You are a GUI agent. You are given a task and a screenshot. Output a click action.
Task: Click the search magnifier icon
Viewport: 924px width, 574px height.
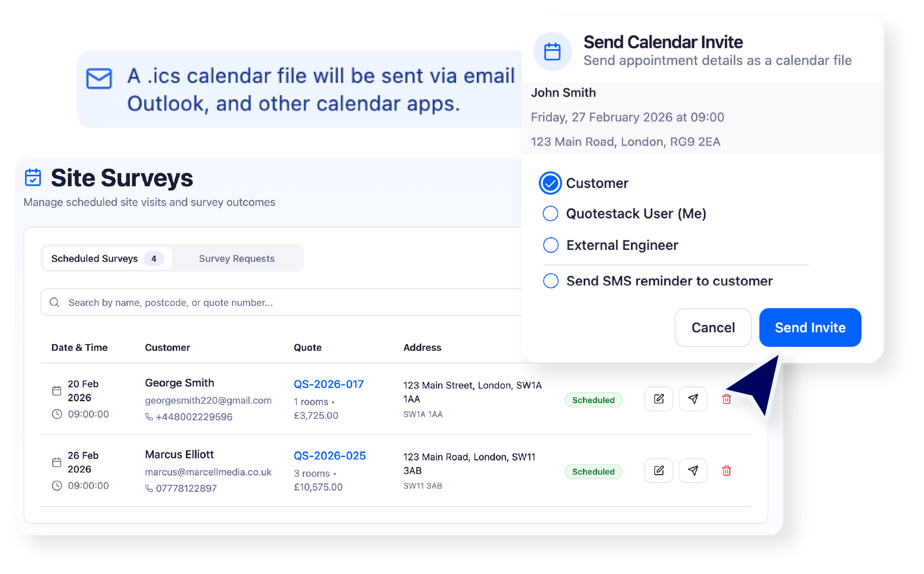coord(54,302)
